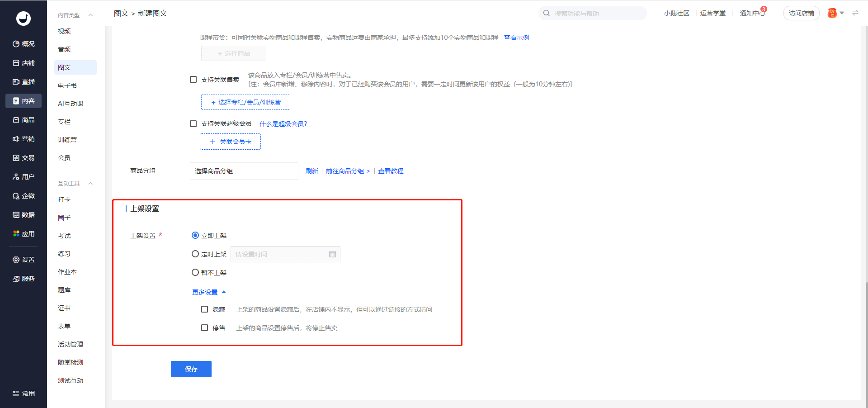This screenshot has height=408, width=868.
Task: Open 前往商品分组 link
Action: coord(348,171)
